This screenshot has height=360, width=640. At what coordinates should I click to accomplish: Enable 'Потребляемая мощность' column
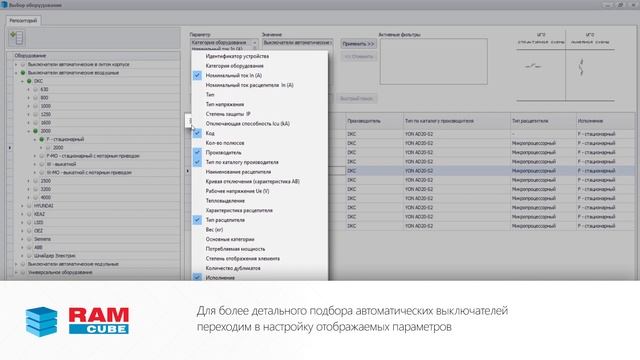(236, 249)
